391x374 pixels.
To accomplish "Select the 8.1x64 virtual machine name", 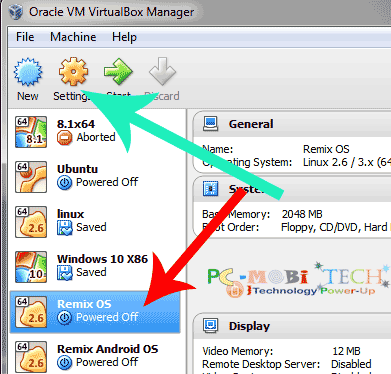I will [x=76, y=124].
